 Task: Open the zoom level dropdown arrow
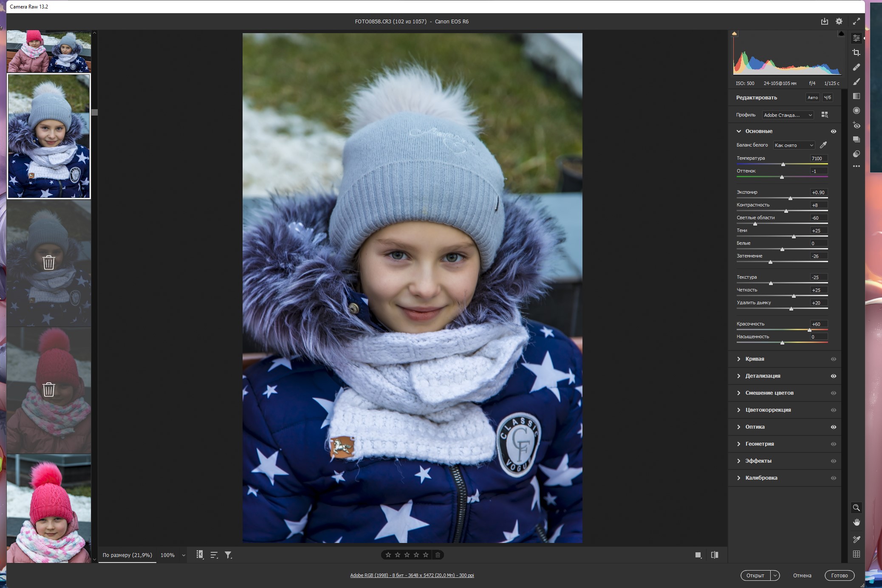click(x=184, y=555)
